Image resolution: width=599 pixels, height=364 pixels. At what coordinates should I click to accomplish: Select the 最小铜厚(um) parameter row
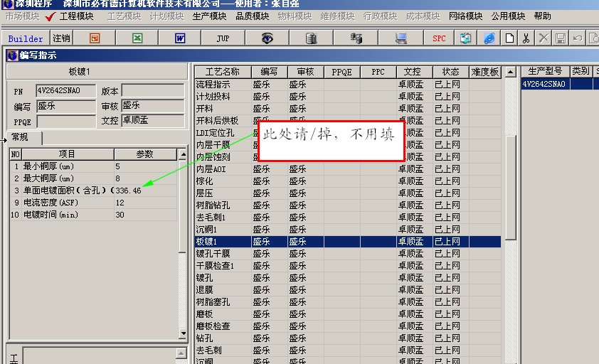pos(93,166)
